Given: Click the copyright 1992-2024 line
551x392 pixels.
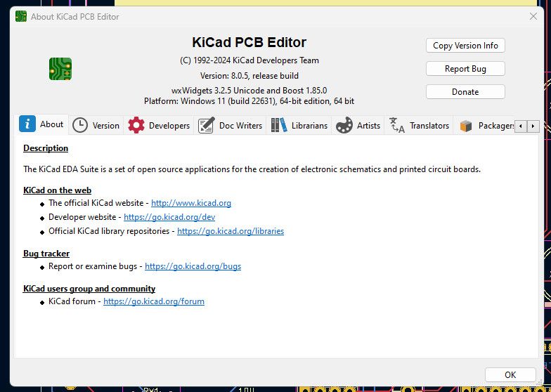Looking at the screenshot, I should [249, 60].
